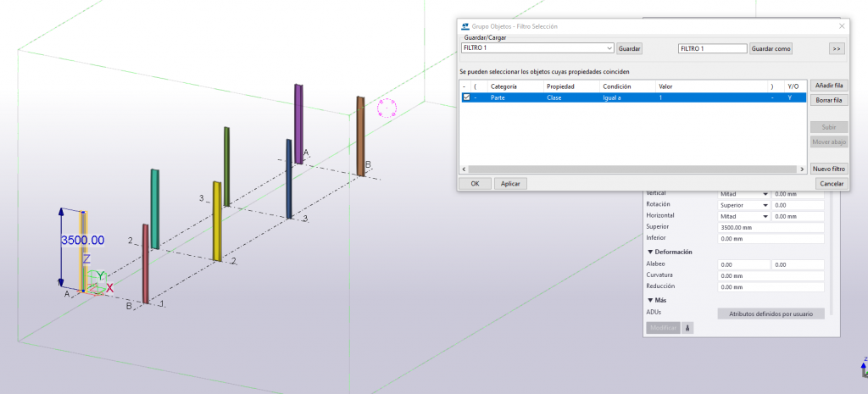Click the 3500.00 dimension label in the model

(x=83, y=240)
